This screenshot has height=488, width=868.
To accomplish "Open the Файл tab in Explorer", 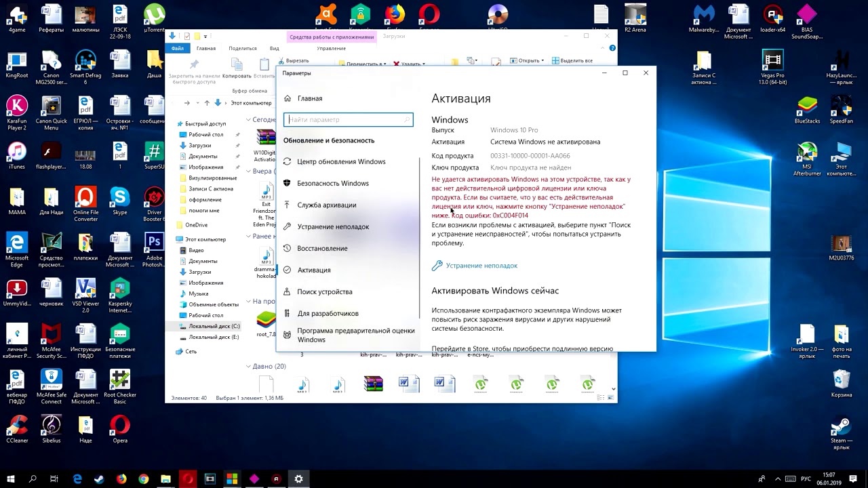I will click(x=178, y=48).
